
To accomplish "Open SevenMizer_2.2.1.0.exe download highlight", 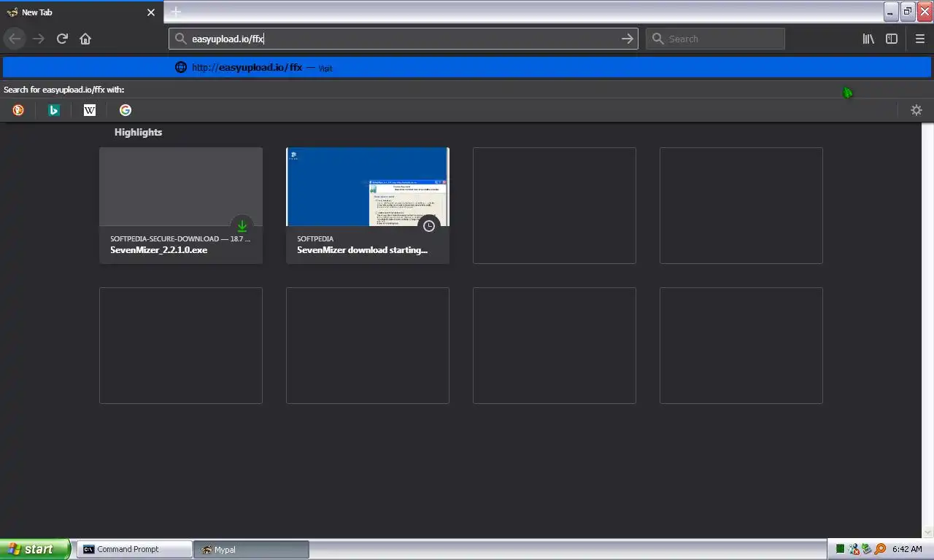I will (181, 206).
